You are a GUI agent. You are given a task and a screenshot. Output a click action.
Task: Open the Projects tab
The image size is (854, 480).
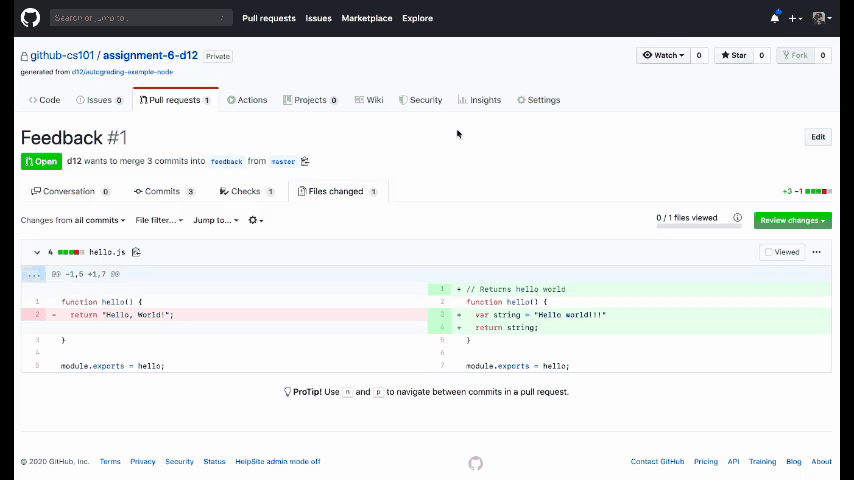[310, 100]
